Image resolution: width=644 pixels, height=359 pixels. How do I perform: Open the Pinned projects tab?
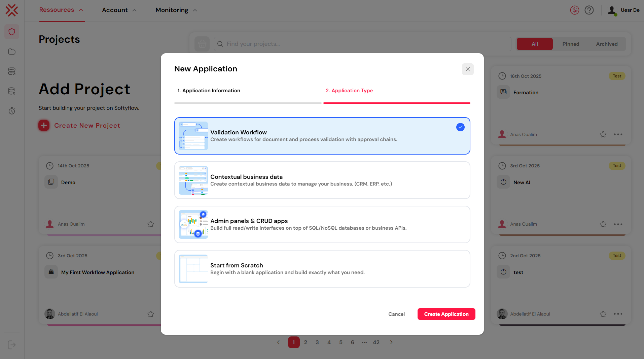tap(570, 44)
